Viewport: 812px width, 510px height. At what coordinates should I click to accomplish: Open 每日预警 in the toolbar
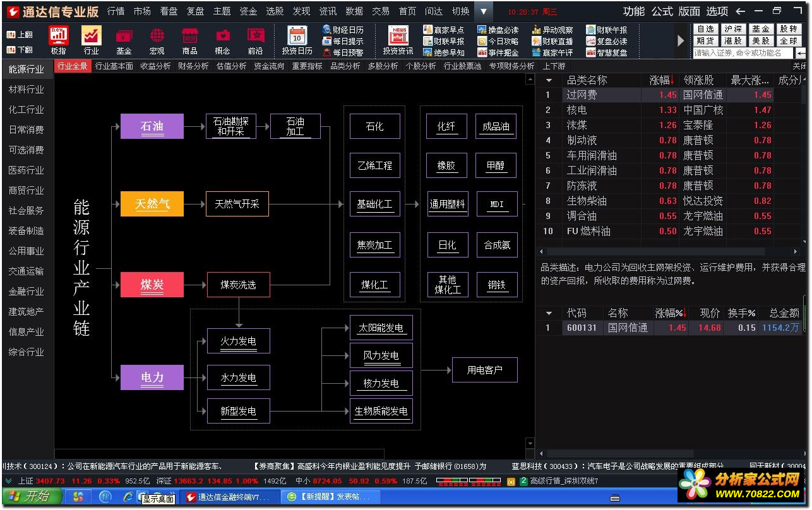pos(343,52)
